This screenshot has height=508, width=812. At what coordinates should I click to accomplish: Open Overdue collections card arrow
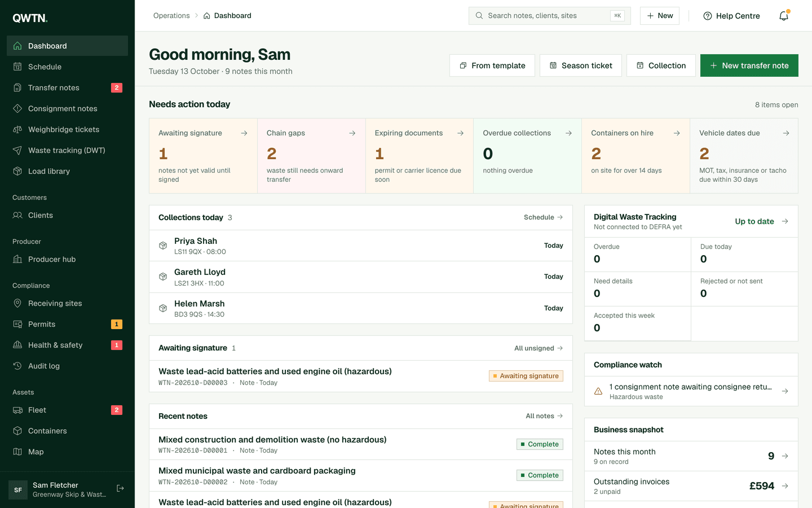point(569,133)
